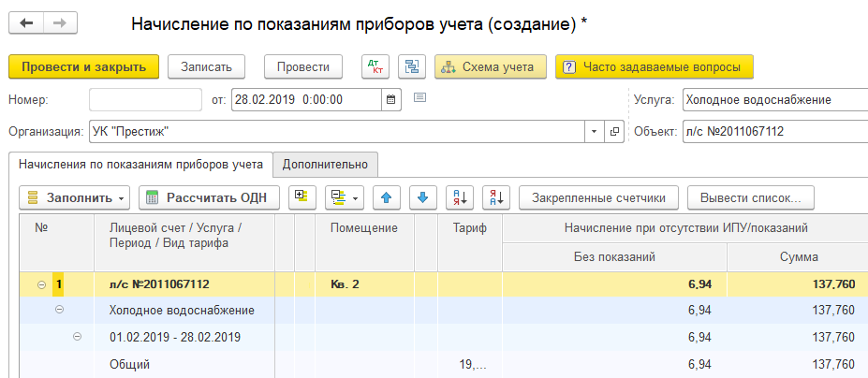Click the move row down arrow

pos(422,197)
